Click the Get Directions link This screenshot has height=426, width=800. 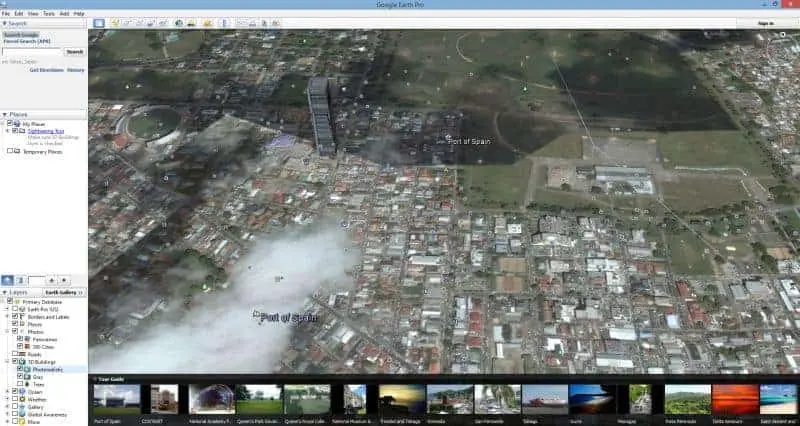pos(47,70)
